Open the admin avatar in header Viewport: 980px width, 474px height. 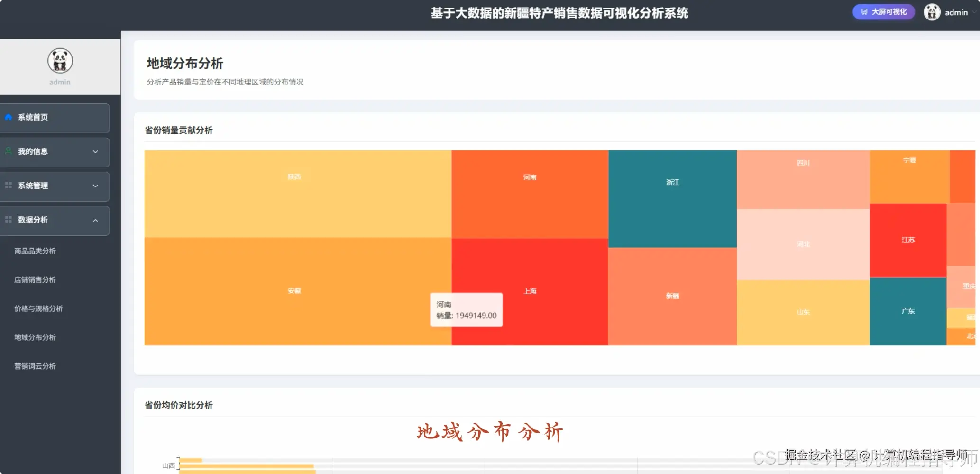tap(932, 12)
